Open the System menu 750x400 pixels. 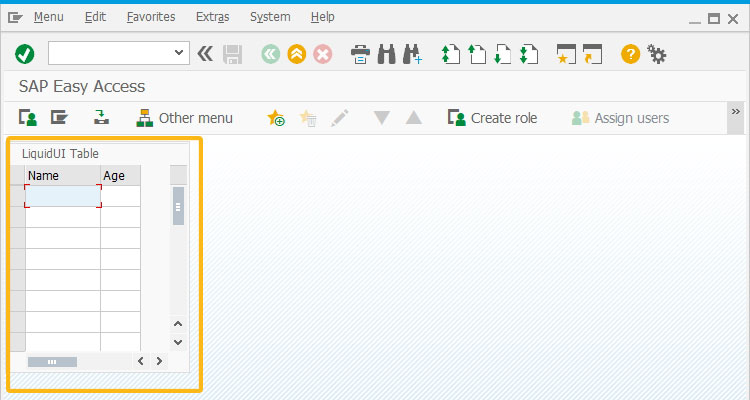click(270, 17)
